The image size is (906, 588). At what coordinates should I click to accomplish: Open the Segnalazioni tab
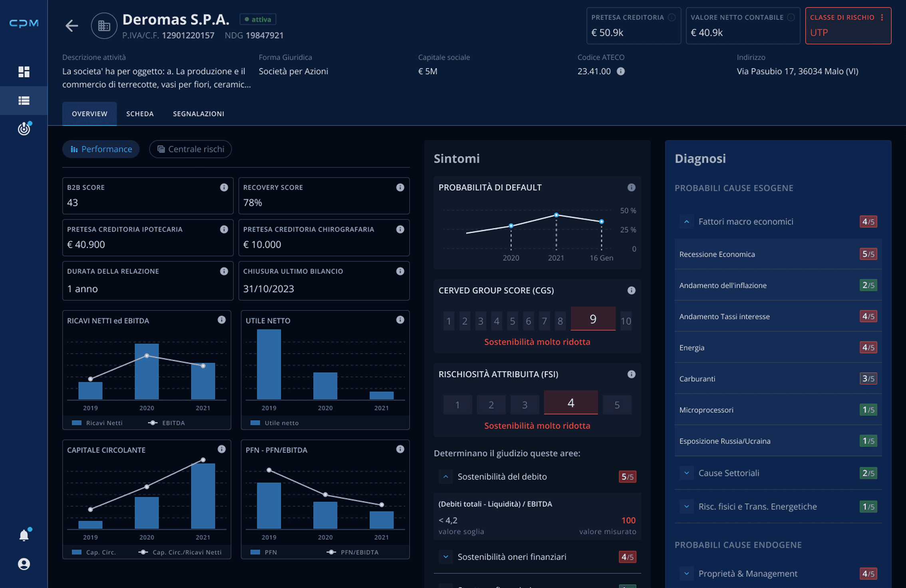(198, 114)
